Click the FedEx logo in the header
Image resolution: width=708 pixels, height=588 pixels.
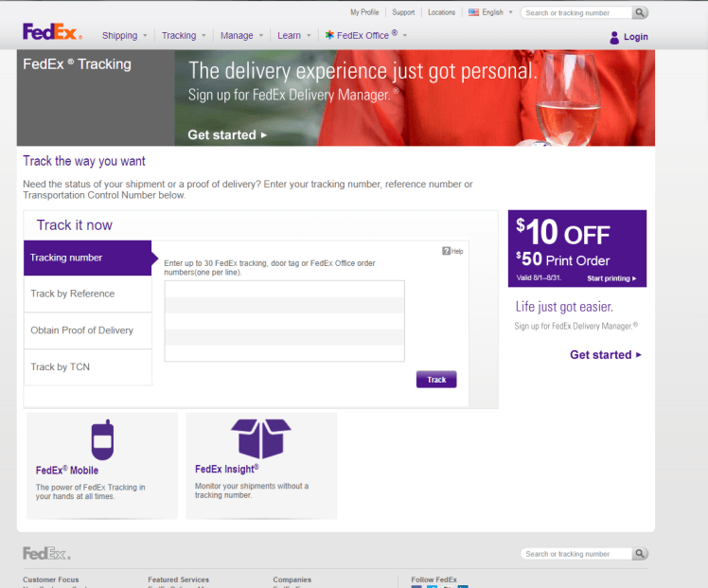coord(51,33)
